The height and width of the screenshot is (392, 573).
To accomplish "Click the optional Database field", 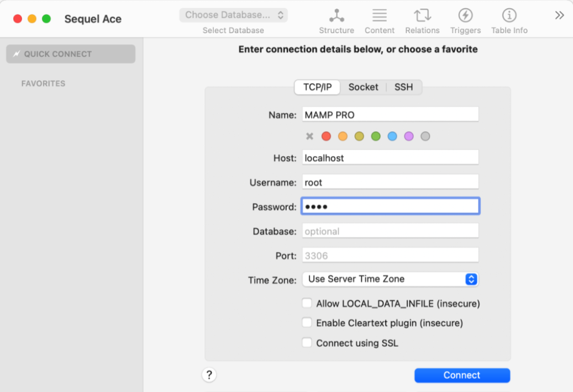I will 390,231.
